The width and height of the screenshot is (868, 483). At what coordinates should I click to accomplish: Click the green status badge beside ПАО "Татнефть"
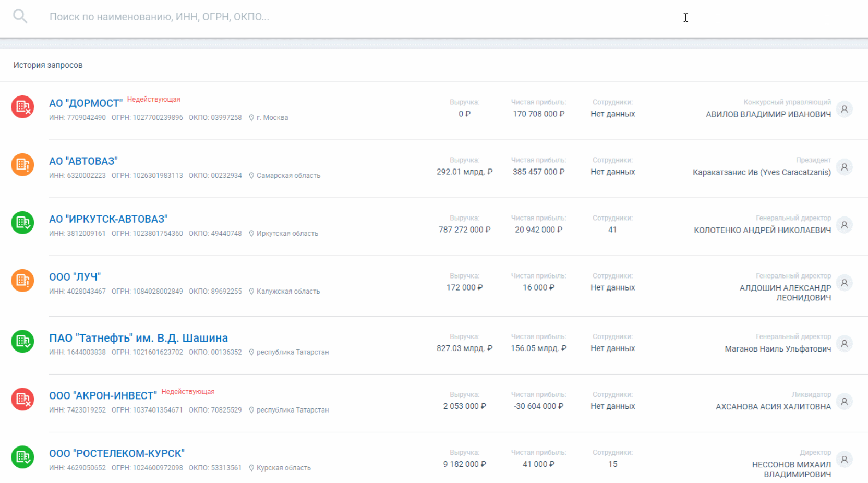[22, 342]
